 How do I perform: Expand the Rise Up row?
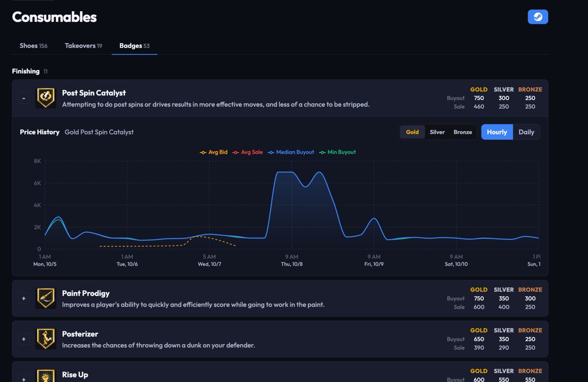coord(24,379)
